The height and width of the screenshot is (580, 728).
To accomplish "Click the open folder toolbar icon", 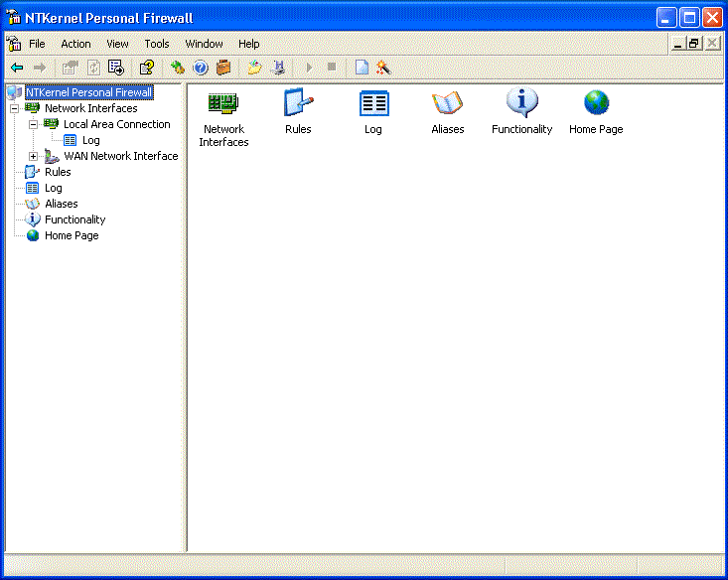I will (x=254, y=68).
